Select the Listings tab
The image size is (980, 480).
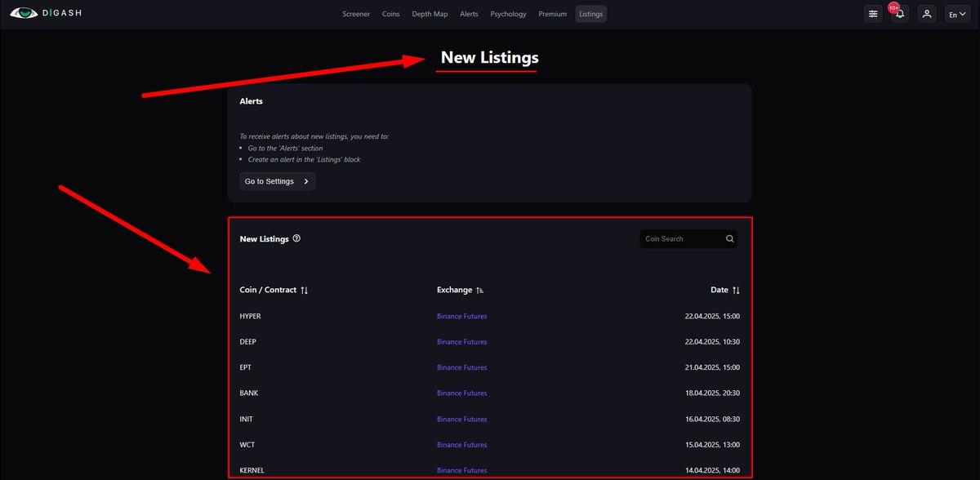point(591,14)
